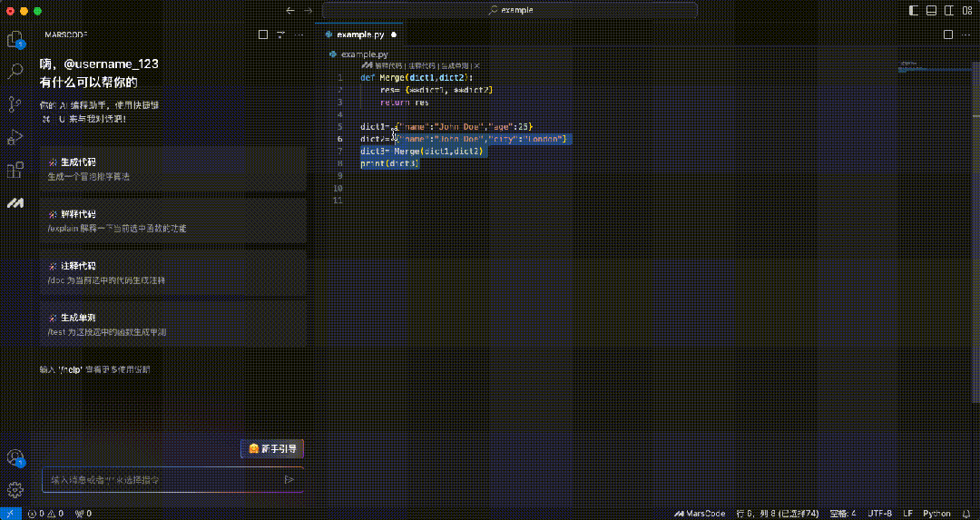The width and height of the screenshot is (980, 520).
Task: Click the 解释代码 code lens above Merge
Action: tap(387, 65)
